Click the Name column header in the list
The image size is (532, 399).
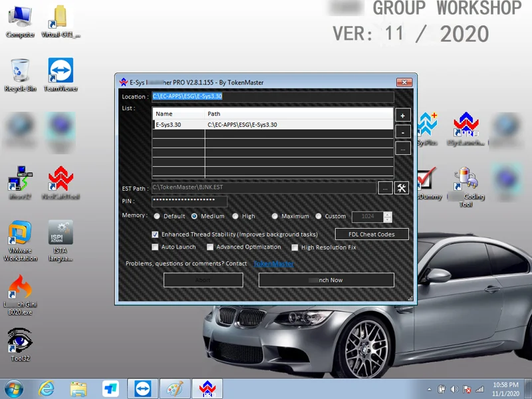click(x=178, y=114)
